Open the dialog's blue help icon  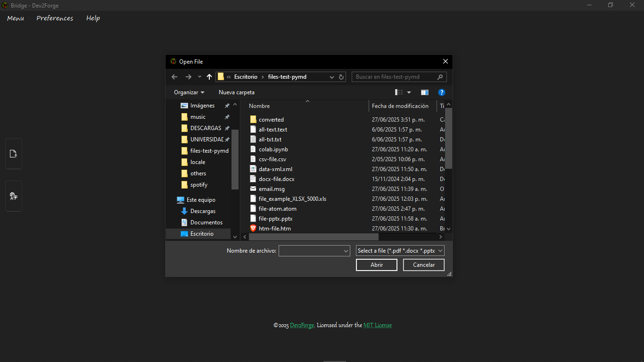pyautogui.click(x=442, y=92)
